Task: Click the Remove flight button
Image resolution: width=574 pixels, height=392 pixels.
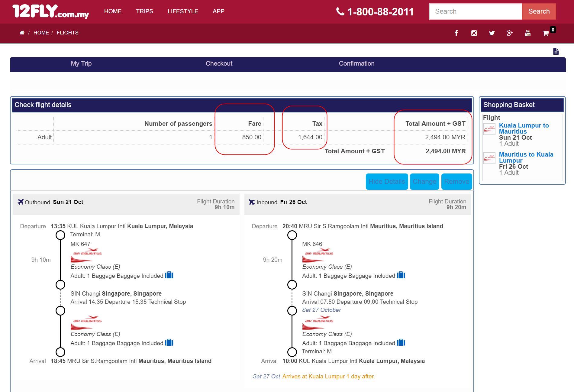Action: [456, 182]
